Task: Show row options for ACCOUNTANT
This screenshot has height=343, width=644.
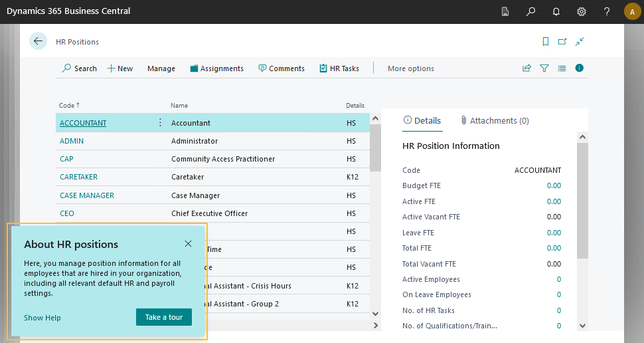Action: pos(159,123)
